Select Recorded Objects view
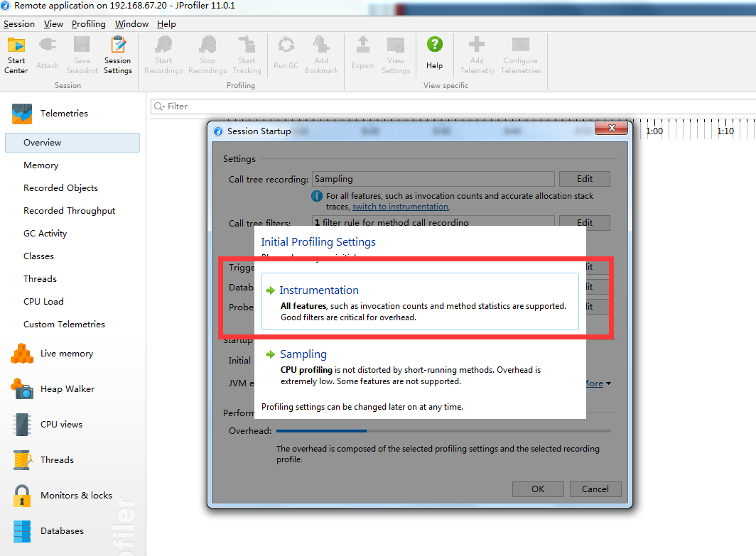This screenshot has width=756, height=556. pos(61,188)
